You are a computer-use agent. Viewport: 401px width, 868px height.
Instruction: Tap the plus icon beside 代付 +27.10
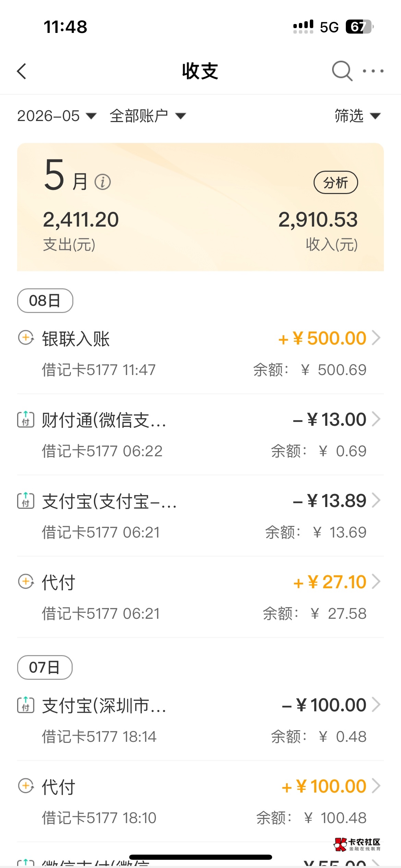[x=26, y=582]
